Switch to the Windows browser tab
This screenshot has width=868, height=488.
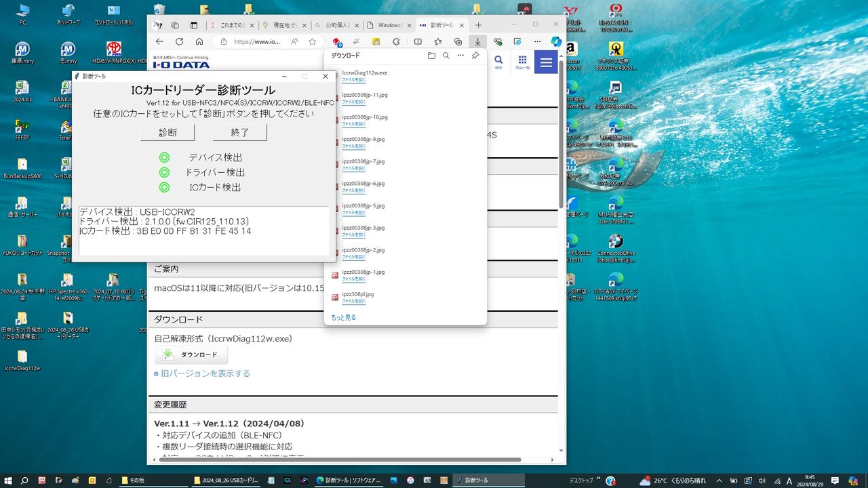pos(388,25)
